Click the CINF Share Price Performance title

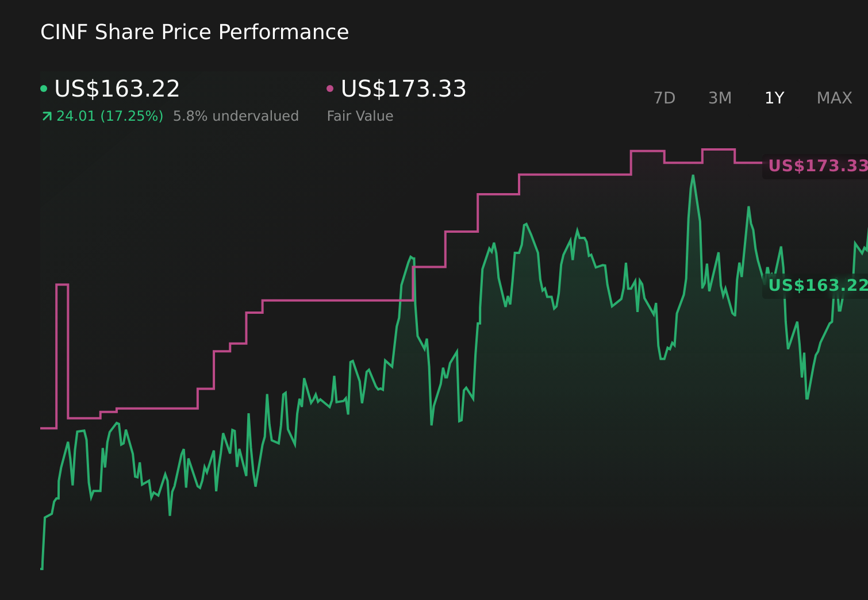click(x=194, y=32)
